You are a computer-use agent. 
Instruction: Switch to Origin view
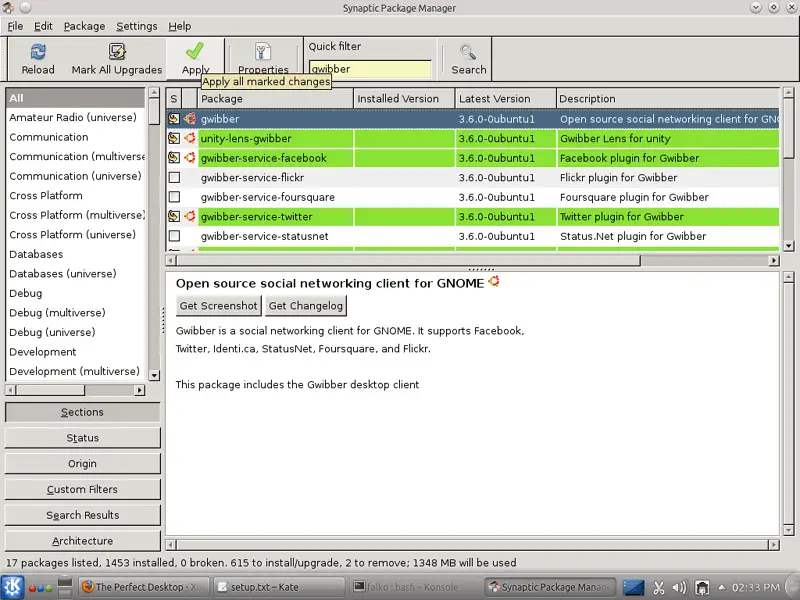coord(82,463)
